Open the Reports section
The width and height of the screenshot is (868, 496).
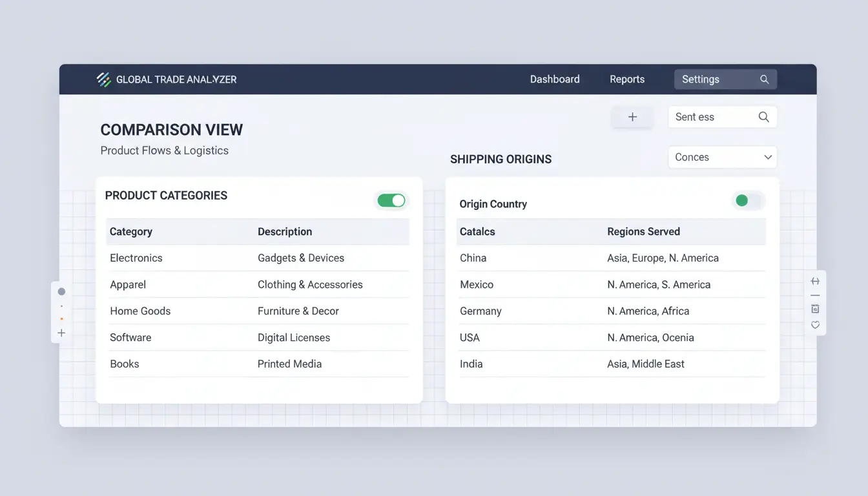626,79
